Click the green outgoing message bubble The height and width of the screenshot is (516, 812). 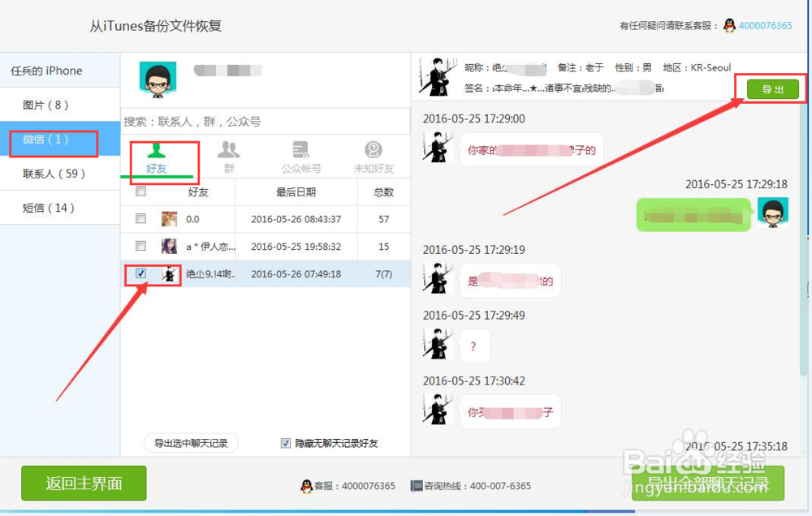point(694,215)
